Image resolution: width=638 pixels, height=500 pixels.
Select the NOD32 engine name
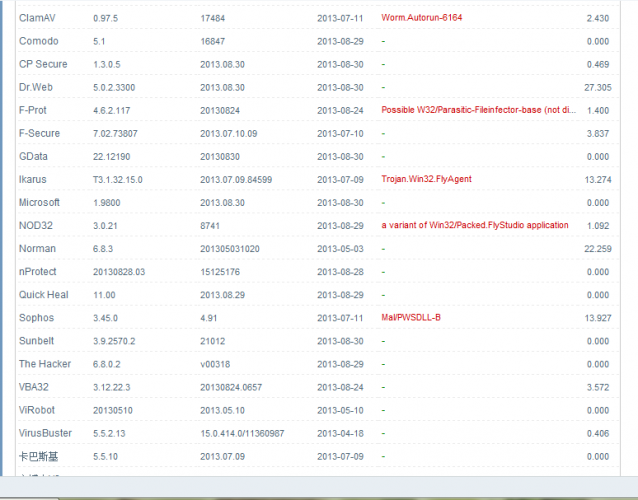36,226
